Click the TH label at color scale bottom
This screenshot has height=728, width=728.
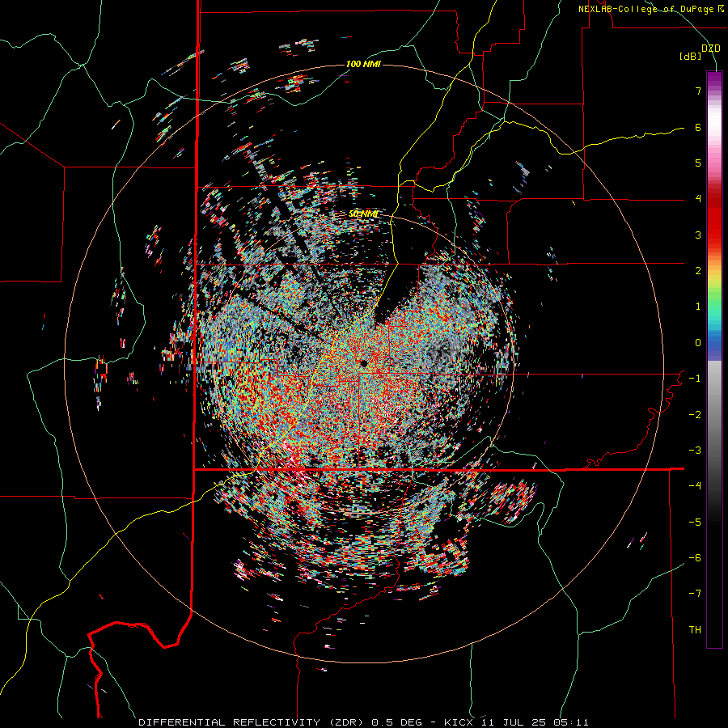(x=695, y=630)
